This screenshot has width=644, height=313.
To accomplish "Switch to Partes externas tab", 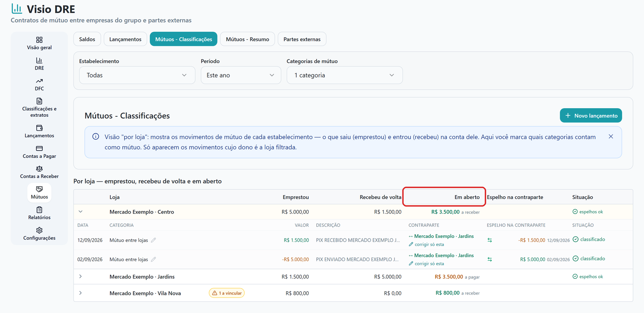I will (x=302, y=39).
